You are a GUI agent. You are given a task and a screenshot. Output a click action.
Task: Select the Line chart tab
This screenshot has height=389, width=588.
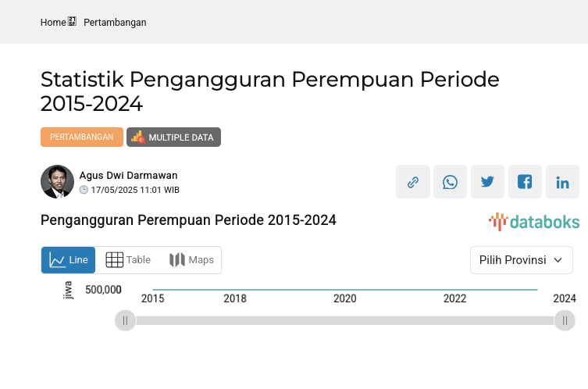point(68,260)
